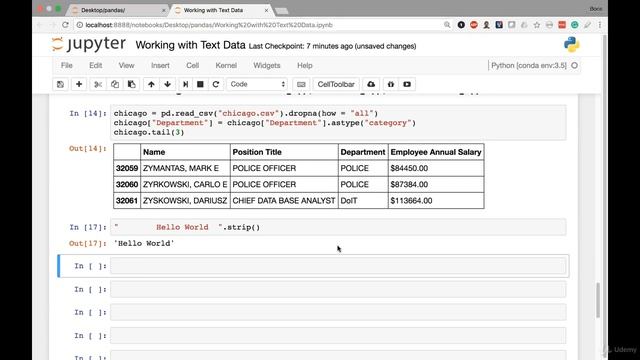Click into the In [14] code cell

click(338, 122)
